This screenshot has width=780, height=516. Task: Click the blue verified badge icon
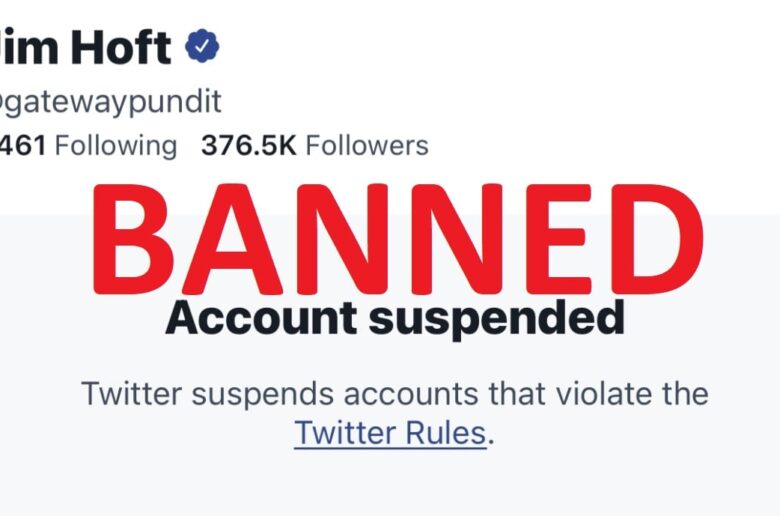202,46
